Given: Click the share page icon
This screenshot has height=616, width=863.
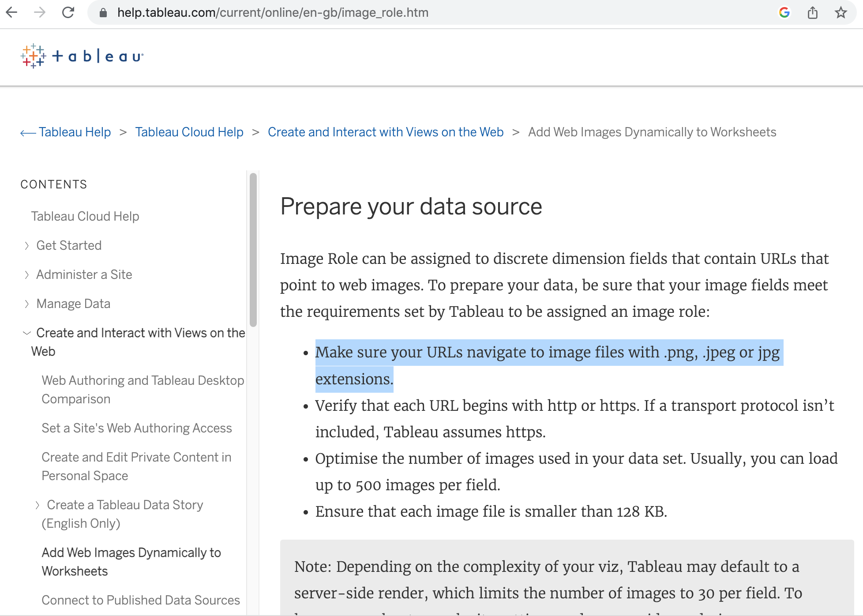Looking at the screenshot, I should [x=812, y=12].
